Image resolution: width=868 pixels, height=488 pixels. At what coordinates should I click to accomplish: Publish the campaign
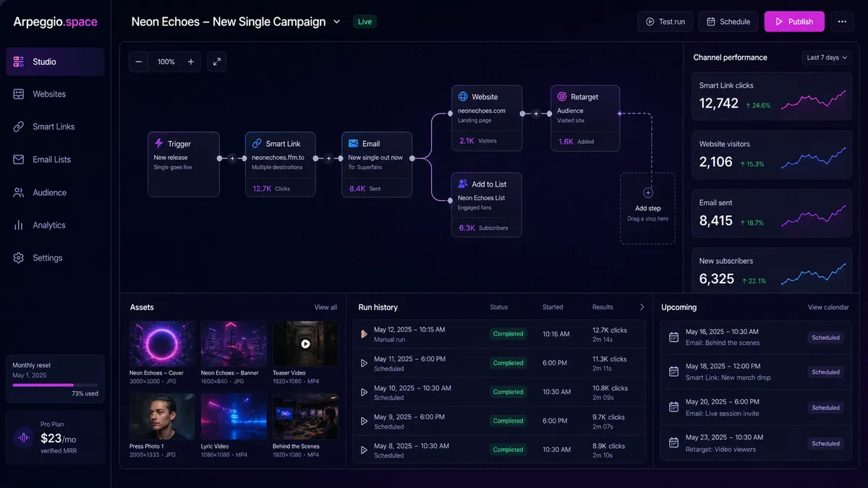coord(793,22)
